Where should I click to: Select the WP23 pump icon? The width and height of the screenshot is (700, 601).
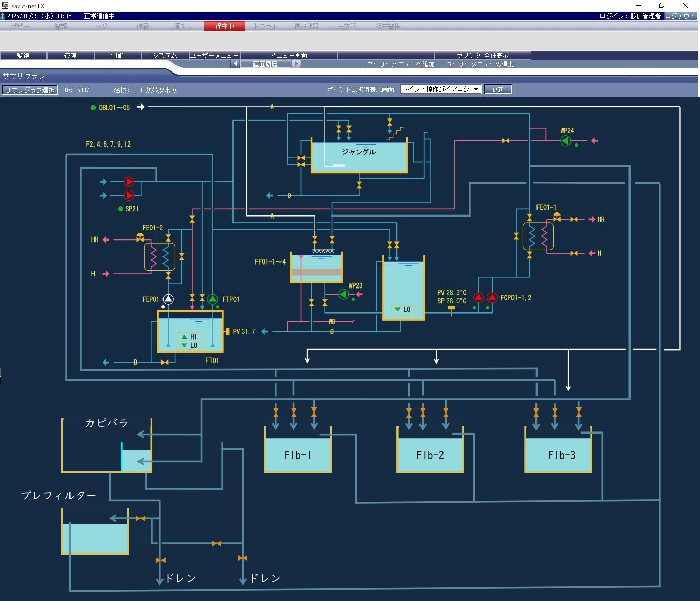pos(343,294)
